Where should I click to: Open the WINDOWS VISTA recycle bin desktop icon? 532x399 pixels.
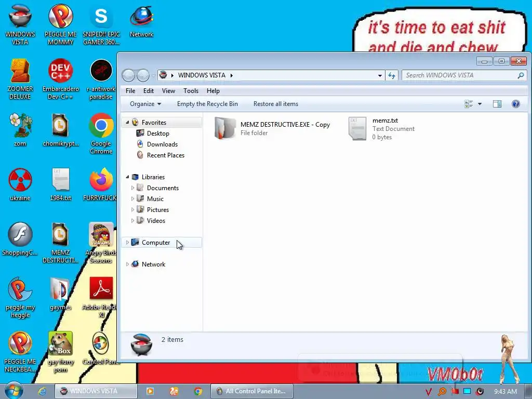(x=20, y=24)
